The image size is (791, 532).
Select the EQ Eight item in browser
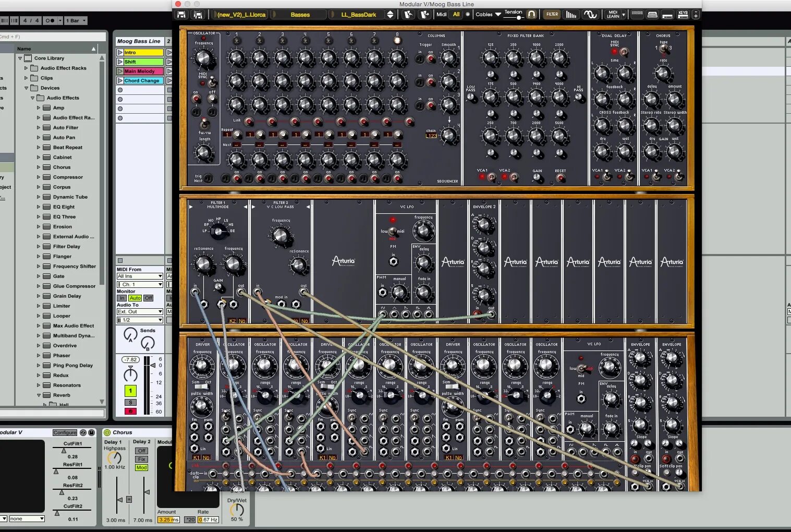(x=64, y=207)
